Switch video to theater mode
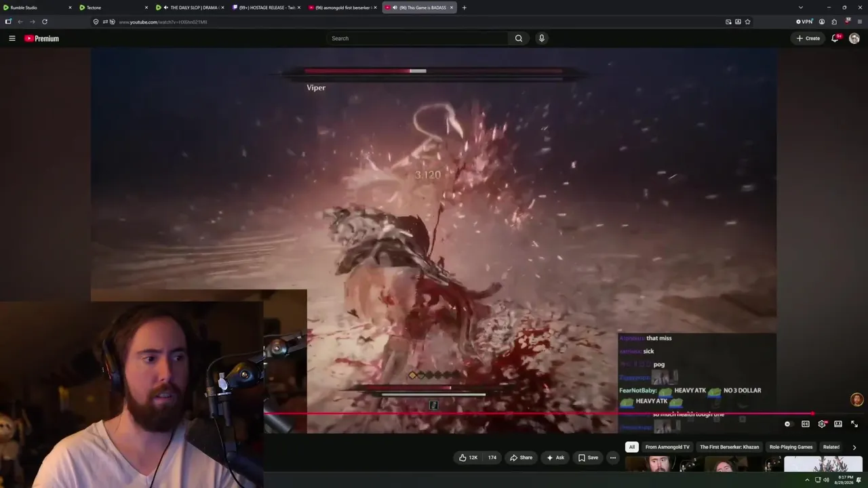This screenshot has width=868, height=488. pyautogui.click(x=838, y=424)
